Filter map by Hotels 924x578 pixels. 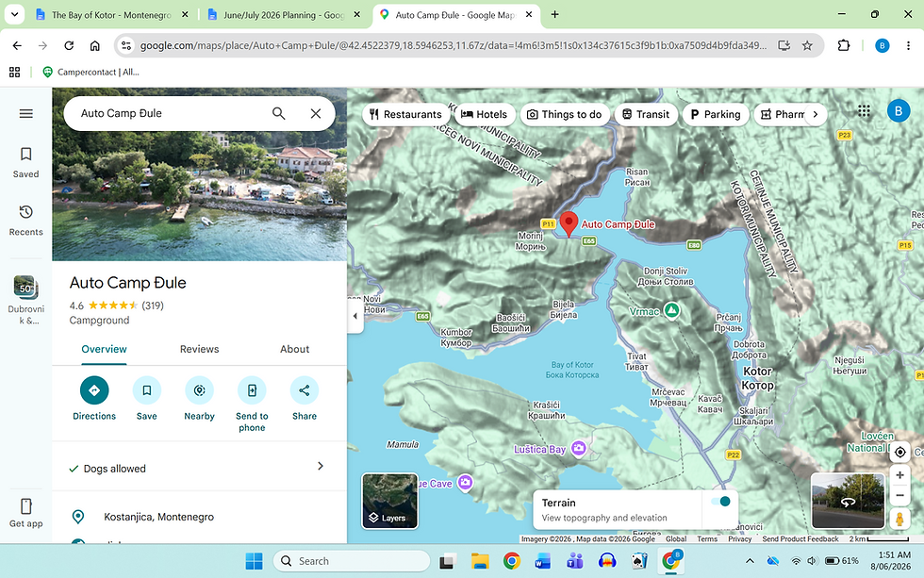(x=485, y=114)
